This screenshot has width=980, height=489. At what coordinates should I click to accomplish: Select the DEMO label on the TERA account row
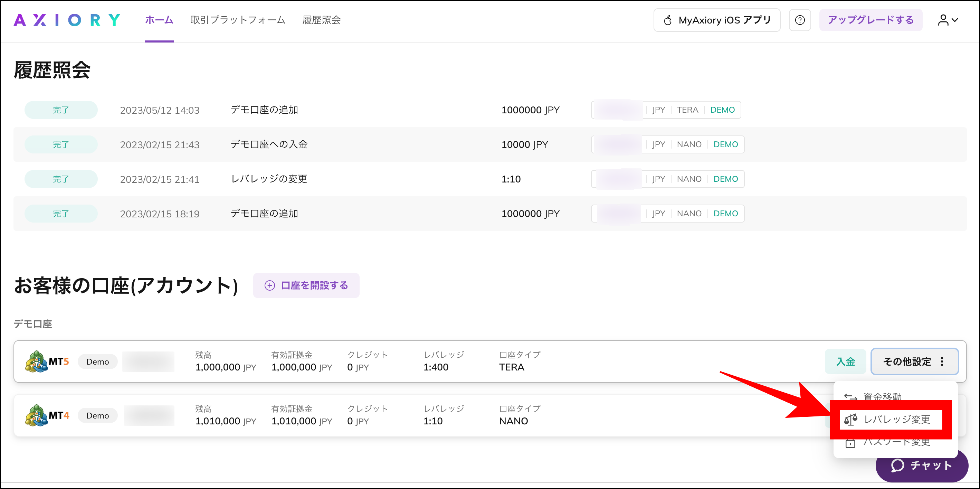[722, 110]
